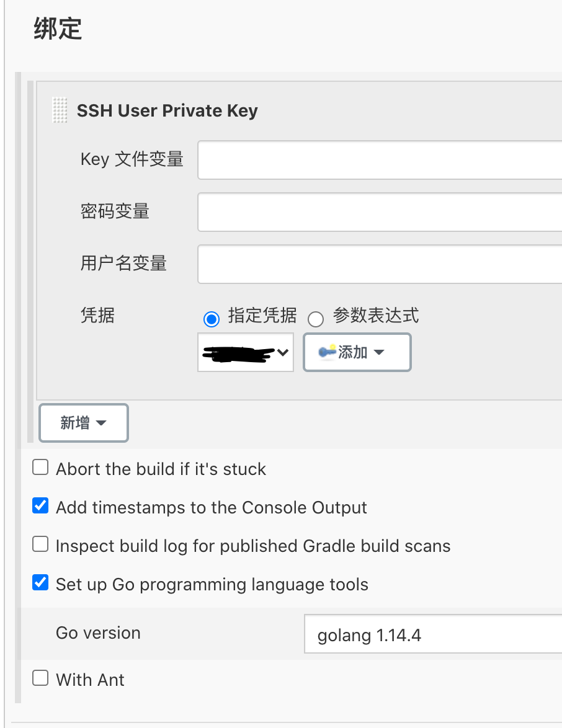Open the Go version select box

433,634
